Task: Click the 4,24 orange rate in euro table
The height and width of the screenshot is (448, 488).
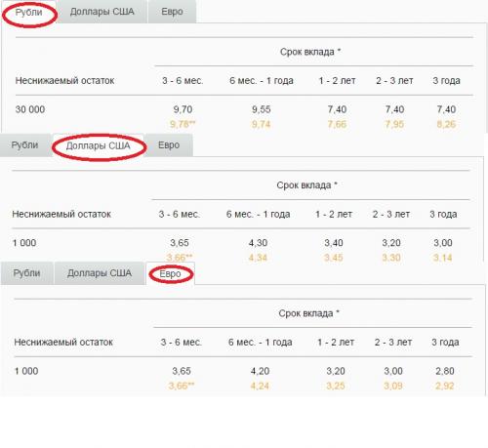Action: (x=260, y=387)
